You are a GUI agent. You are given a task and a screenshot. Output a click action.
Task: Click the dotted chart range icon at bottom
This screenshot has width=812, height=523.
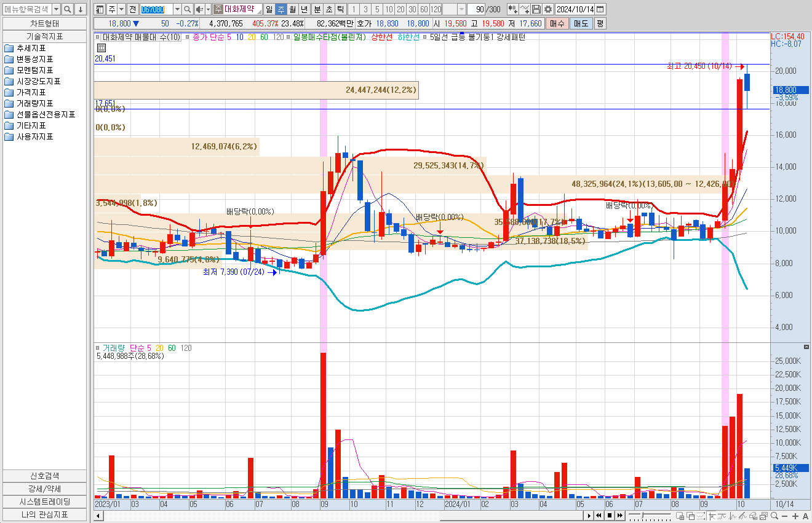coord(701,516)
